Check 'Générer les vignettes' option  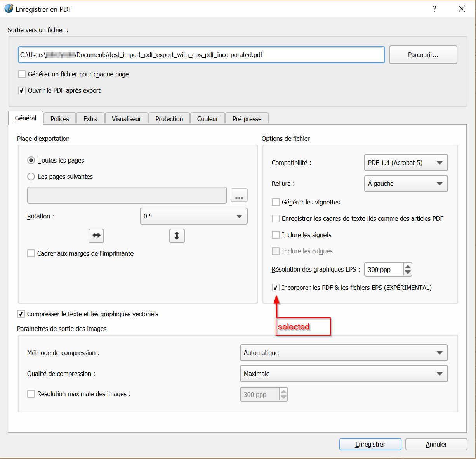pyautogui.click(x=276, y=202)
